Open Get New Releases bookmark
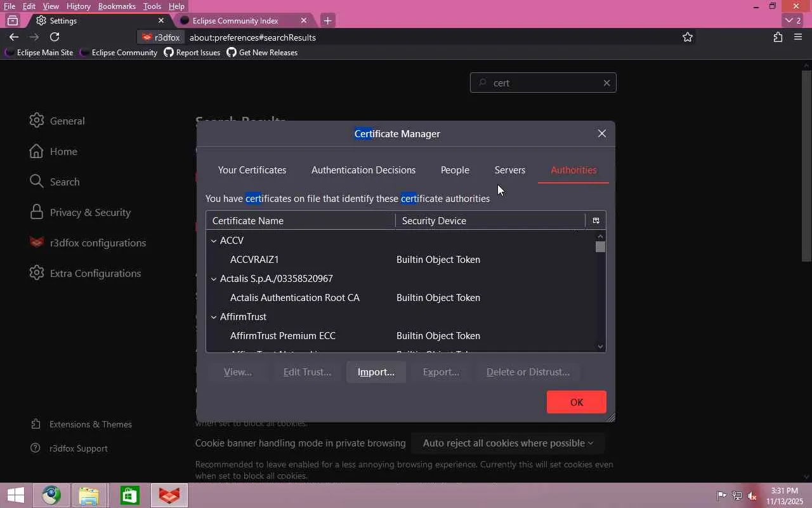The width and height of the screenshot is (812, 508). tap(262, 53)
